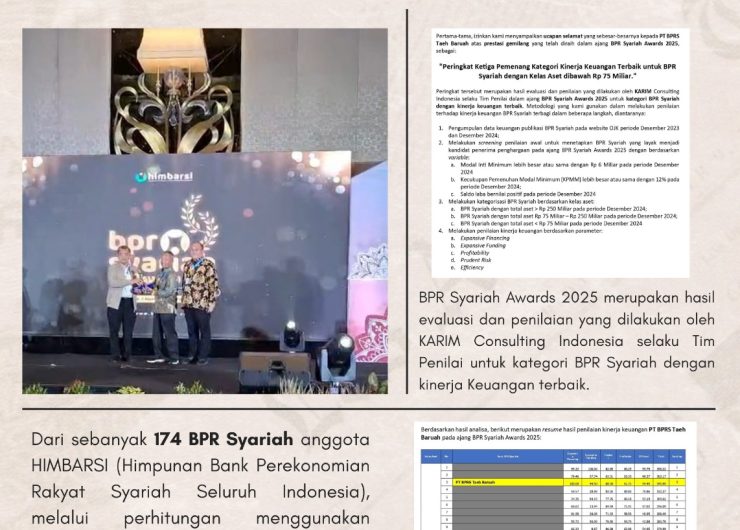The image size is (740, 530).
Task: Click the line 'melalui perhitungan menggunakan'
Action: click(201, 518)
